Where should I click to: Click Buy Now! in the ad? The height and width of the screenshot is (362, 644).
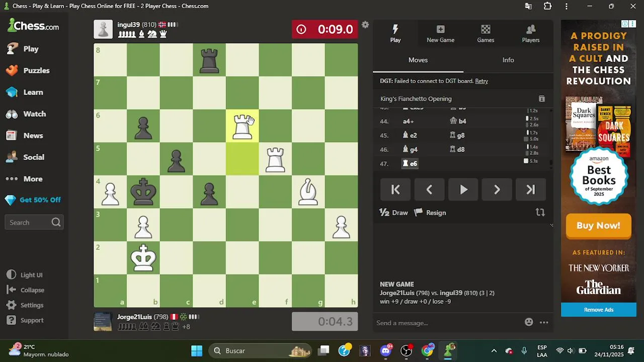[598, 225]
